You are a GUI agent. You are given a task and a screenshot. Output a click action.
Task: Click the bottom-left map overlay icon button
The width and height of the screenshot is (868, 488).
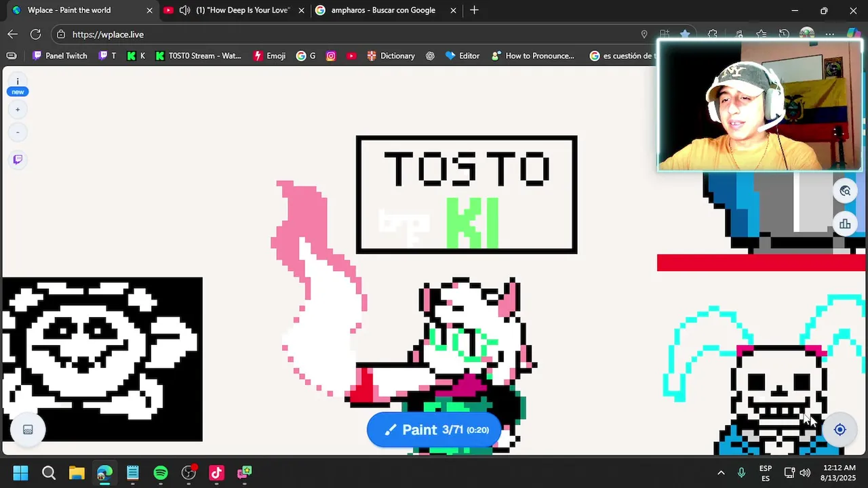point(28,430)
